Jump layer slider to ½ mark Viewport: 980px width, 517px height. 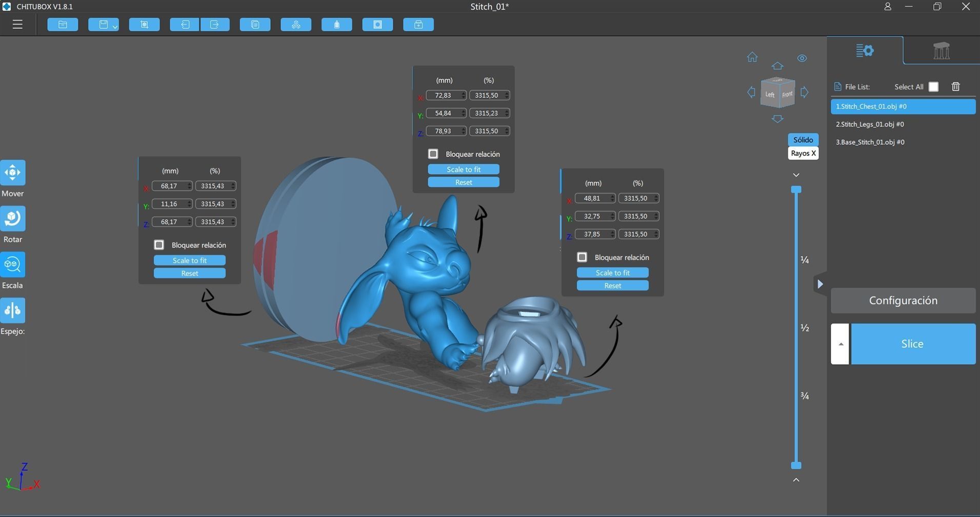tap(805, 328)
